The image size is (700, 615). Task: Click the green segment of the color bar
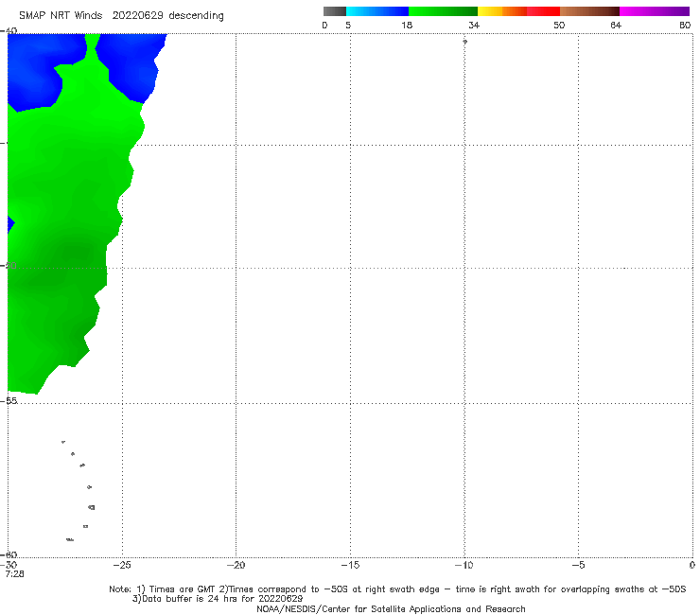[x=443, y=11]
